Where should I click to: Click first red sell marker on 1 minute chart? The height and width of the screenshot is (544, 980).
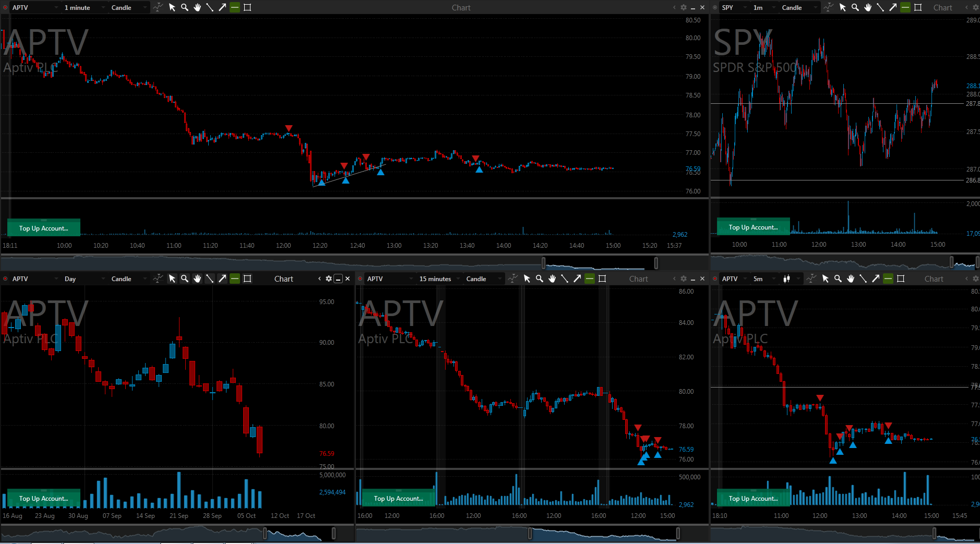[289, 128]
